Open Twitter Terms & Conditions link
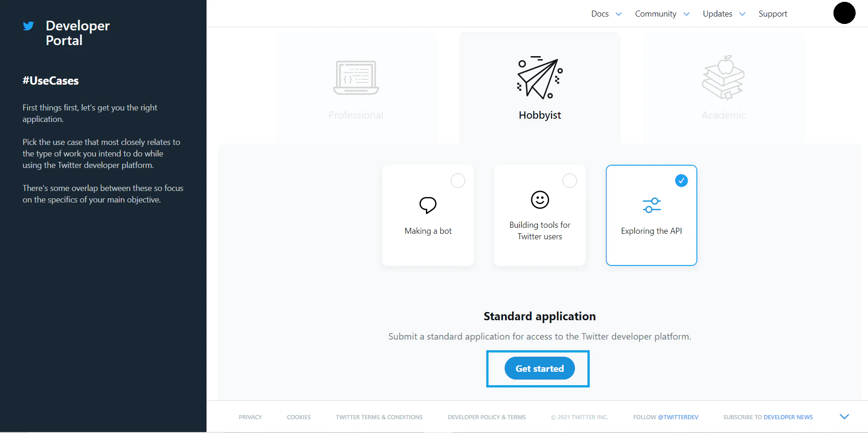Image resolution: width=868 pixels, height=433 pixels. [x=379, y=417]
